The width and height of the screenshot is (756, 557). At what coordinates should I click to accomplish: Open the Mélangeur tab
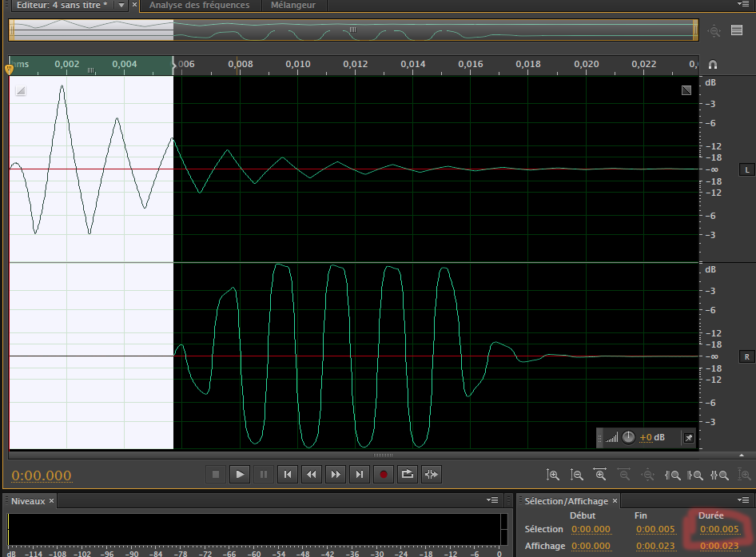293,6
